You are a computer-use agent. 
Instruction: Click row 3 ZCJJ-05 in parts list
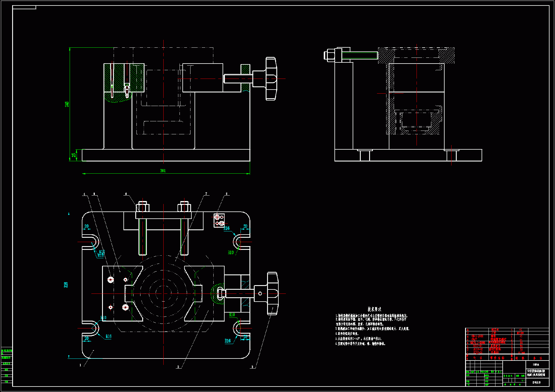point(478,346)
